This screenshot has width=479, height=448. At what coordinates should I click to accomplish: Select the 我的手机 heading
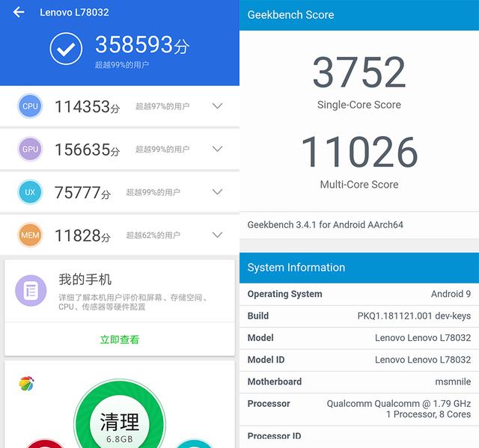(85, 279)
